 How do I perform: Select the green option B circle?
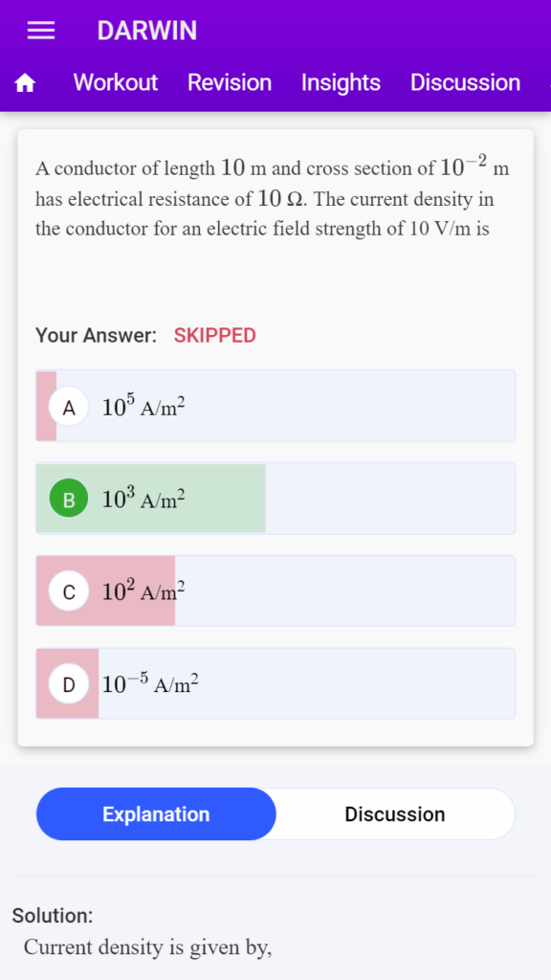click(69, 498)
